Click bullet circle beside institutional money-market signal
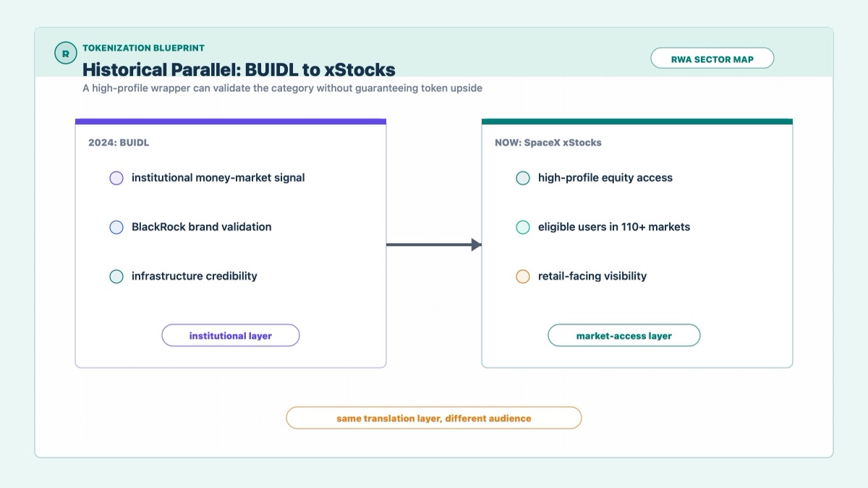This screenshot has height=488, width=868. pos(116,178)
